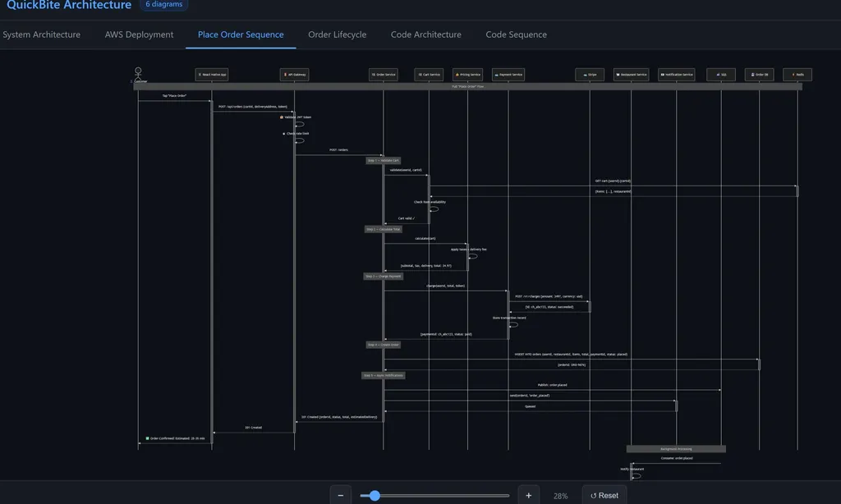
Task: Click the "Order Confirmed" message label
Action: click(175, 438)
